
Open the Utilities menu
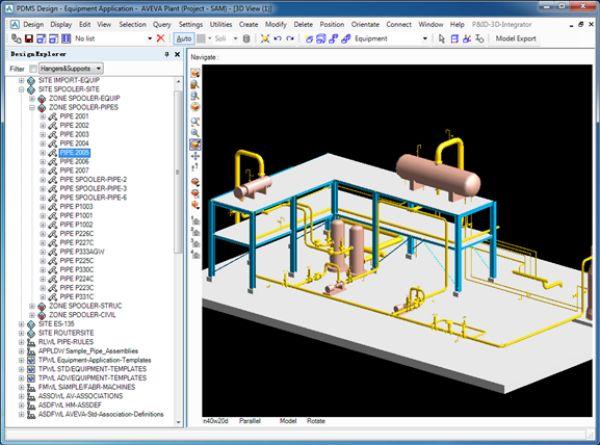coord(221,24)
